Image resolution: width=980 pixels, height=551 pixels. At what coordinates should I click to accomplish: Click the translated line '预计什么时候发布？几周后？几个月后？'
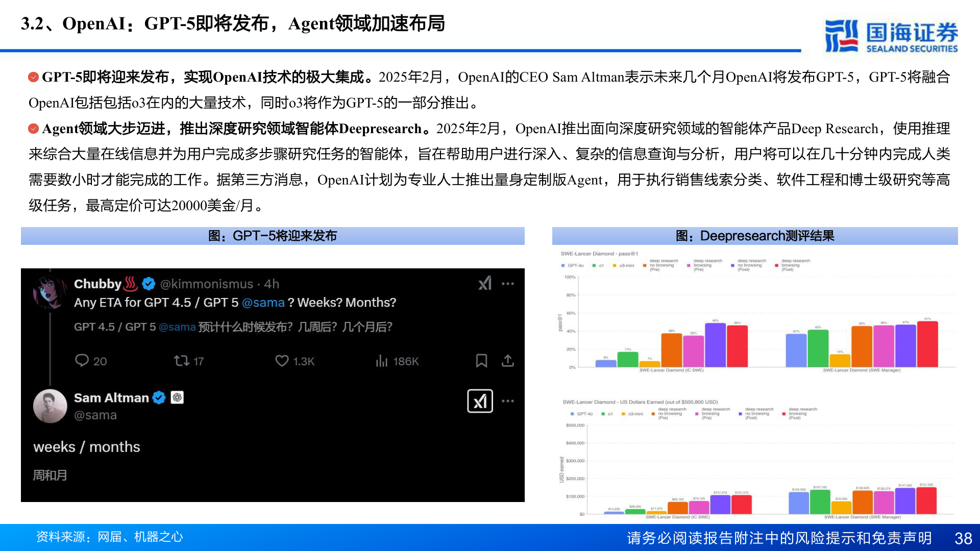[295, 327]
